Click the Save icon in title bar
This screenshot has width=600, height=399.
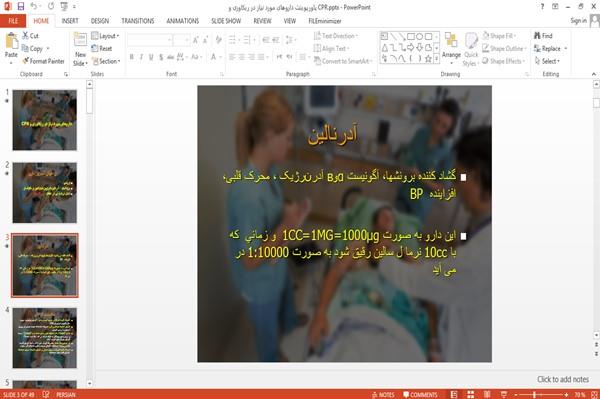pyautogui.click(x=21, y=6)
